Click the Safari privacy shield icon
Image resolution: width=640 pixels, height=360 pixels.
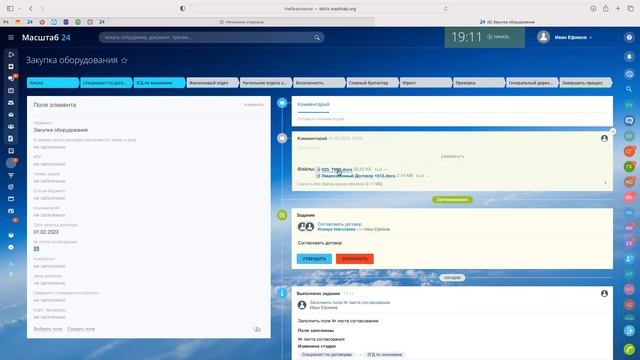pos(182,9)
